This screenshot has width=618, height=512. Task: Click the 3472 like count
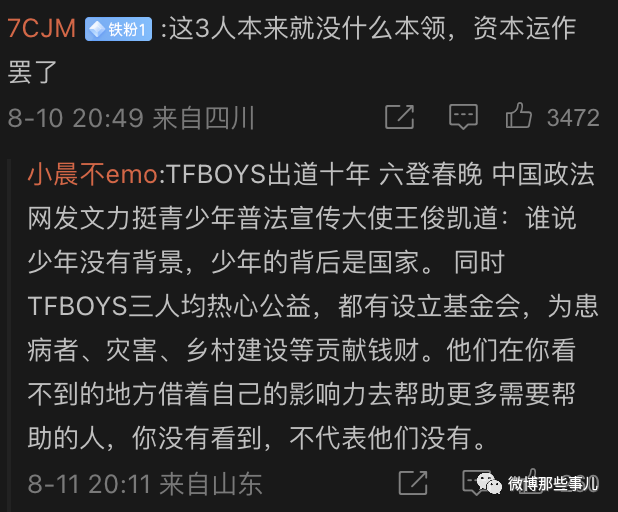pyautogui.click(x=573, y=118)
